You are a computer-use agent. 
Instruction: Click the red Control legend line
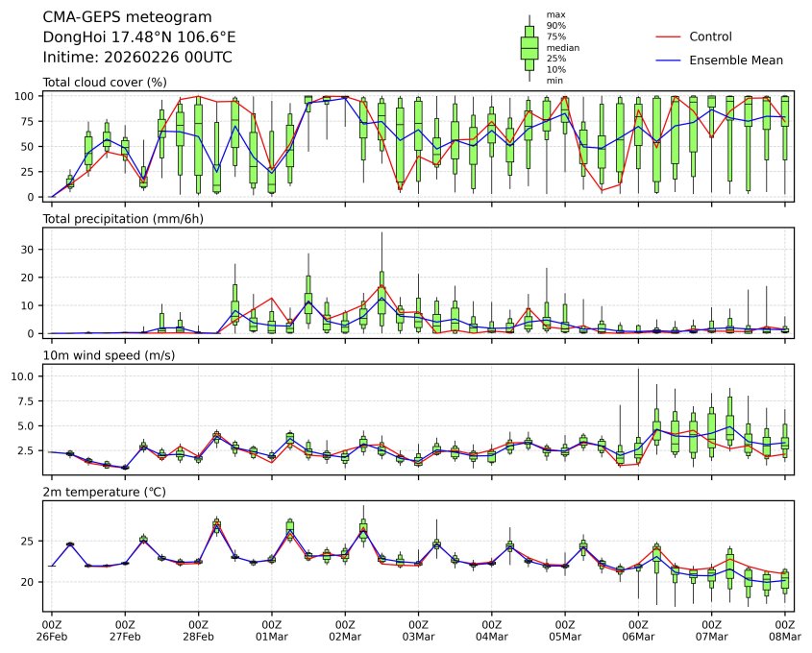coord(670,36)
